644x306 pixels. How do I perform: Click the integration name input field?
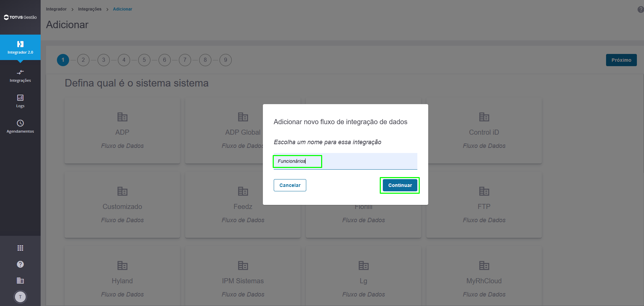[x=346, y=161]
